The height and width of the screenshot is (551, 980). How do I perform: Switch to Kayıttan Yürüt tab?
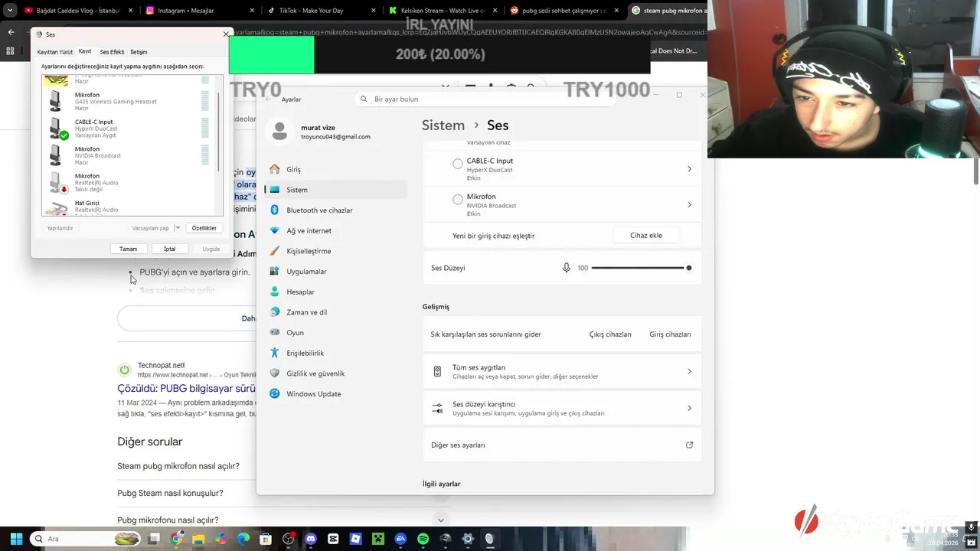[55, 52]
